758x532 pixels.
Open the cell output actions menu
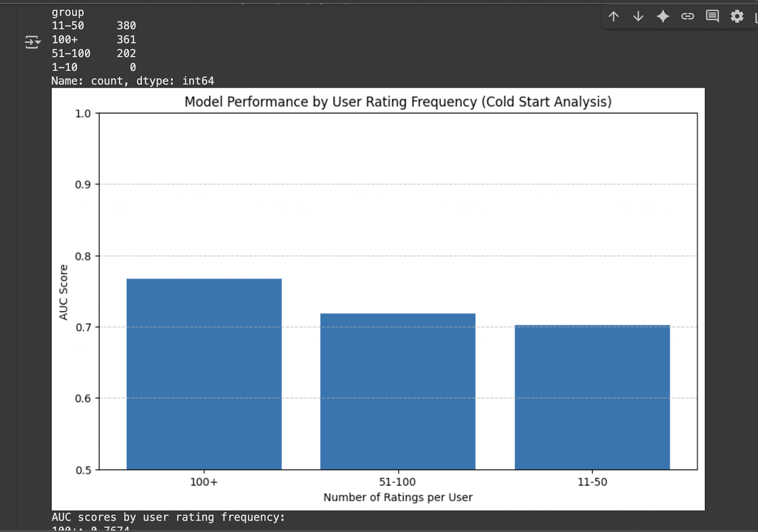point(32,43)
